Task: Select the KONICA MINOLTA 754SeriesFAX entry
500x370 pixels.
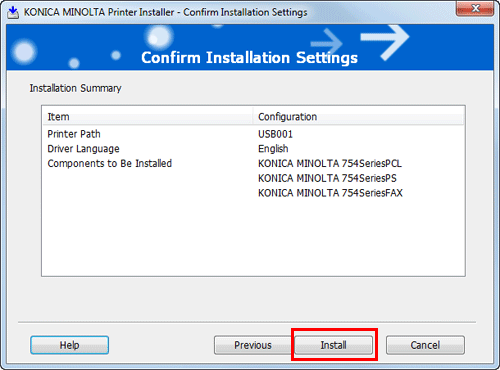Action: point(330,193)
